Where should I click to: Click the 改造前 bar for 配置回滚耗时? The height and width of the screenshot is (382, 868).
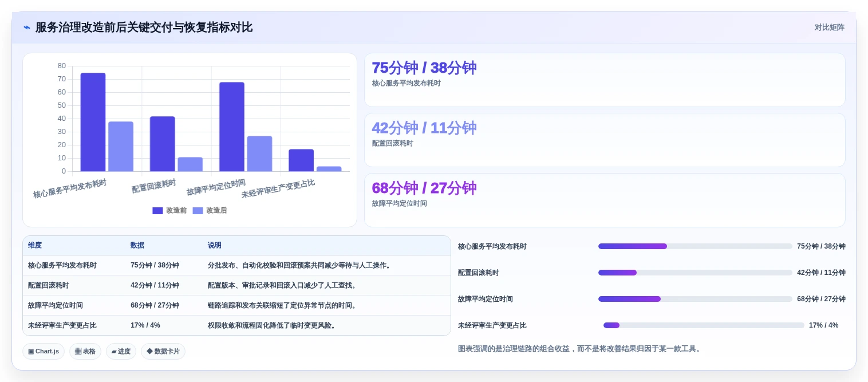click(162, 144)
